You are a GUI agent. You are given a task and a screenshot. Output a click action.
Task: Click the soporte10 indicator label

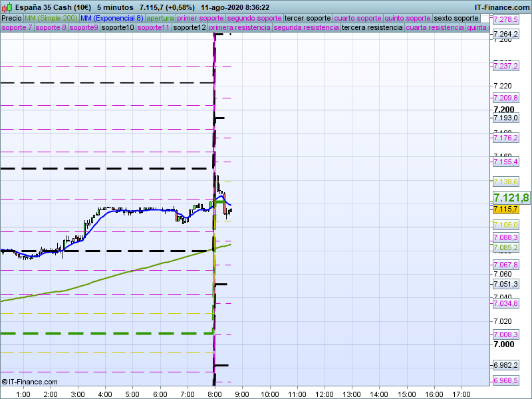point(119,28)
